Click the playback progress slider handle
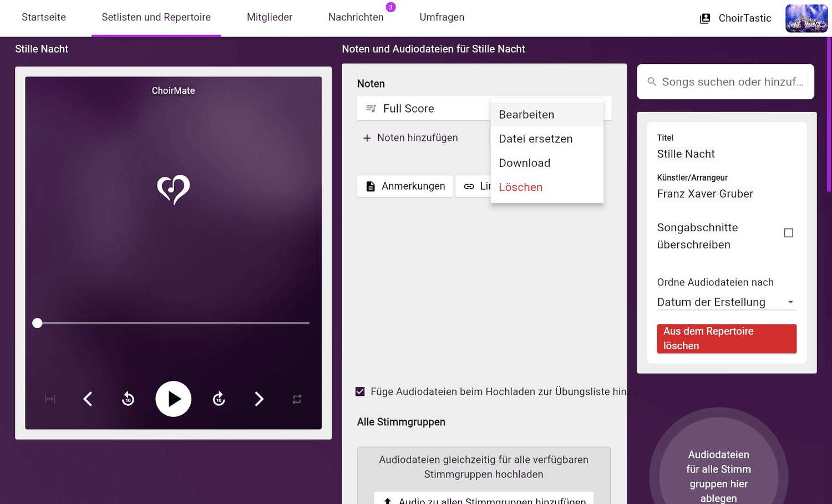This screenshot has width=832, height=504. pos(37,323)
